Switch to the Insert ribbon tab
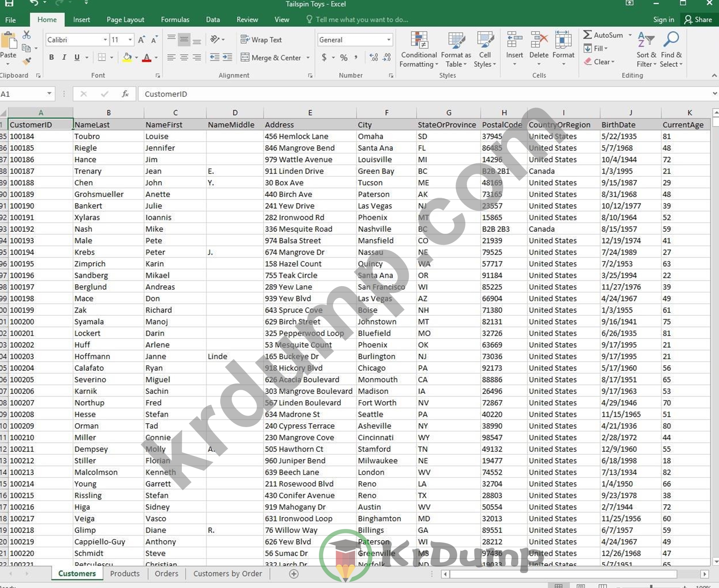719x588 pixels. tap(82, 19)
